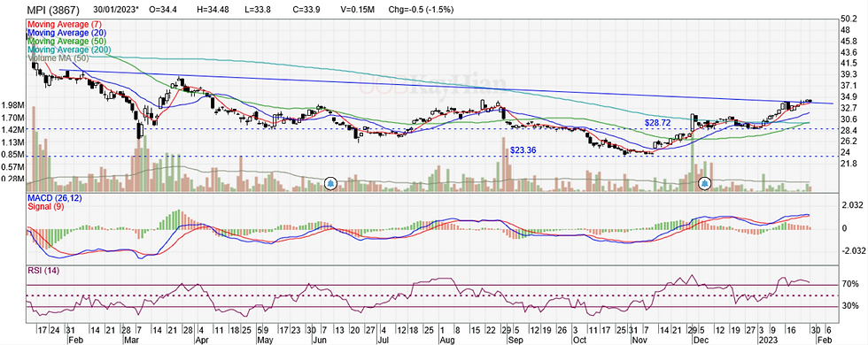This screenshot has height=345, width=868.
Task: Click the Moving Average (50) legend entry
Action: (58, 42)
